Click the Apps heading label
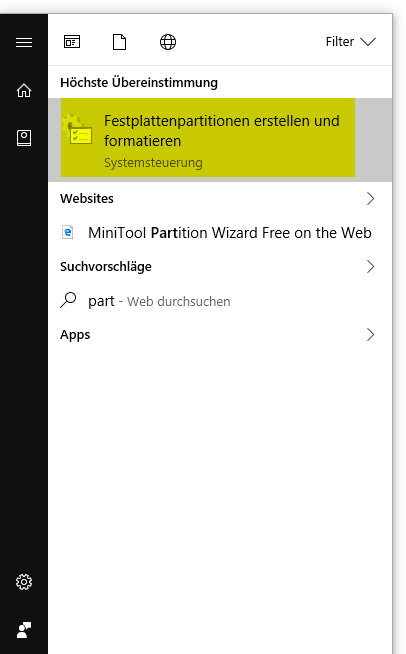The image size is (406, 654). coord(75,335)
